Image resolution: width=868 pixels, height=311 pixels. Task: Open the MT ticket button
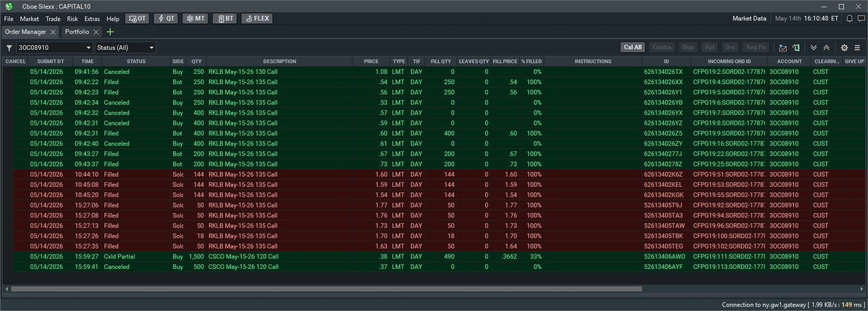tap(195, 18)
